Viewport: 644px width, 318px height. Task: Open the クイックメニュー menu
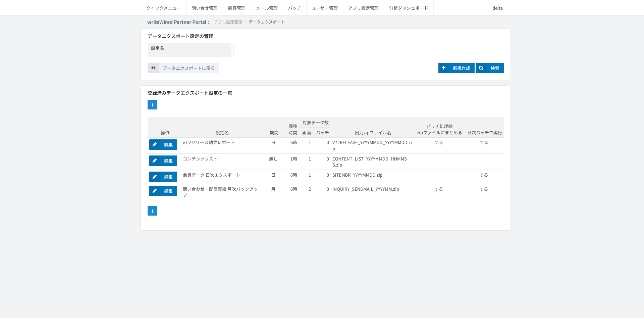164,8
